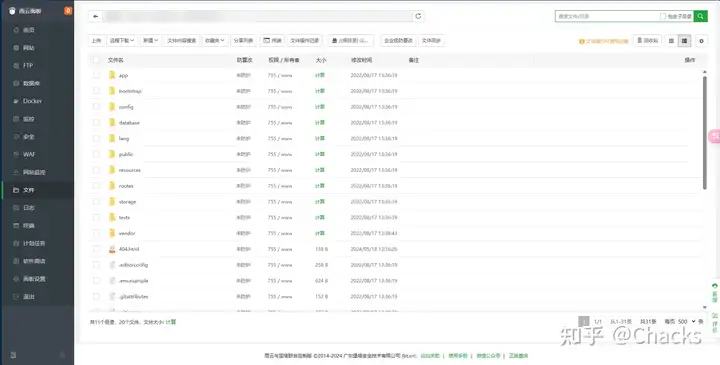Image resolution: width=720 pixels, height=365 pixels.
Task: Open the vendor folder icon
Action: 112,233
